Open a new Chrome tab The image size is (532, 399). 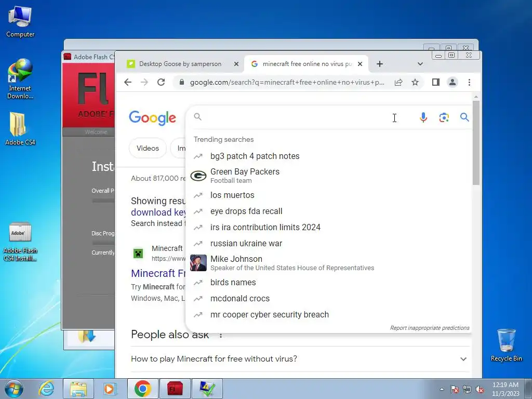coord(380,64)
